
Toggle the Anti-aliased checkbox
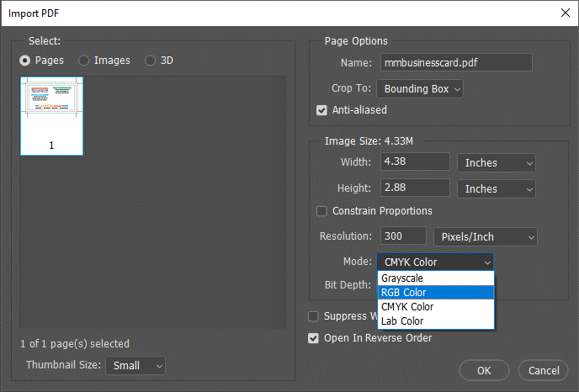pos(321,110)
